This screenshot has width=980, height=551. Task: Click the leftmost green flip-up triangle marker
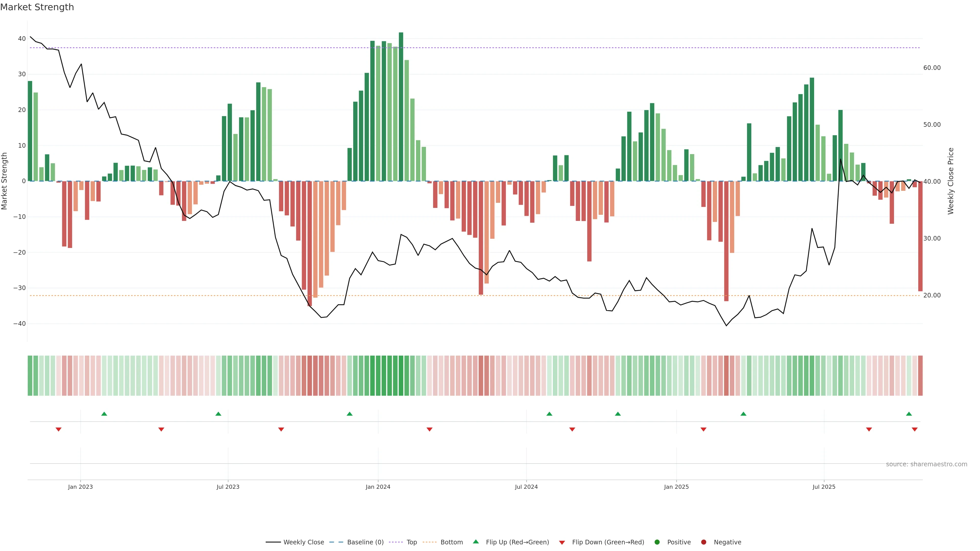pos(104,414)
